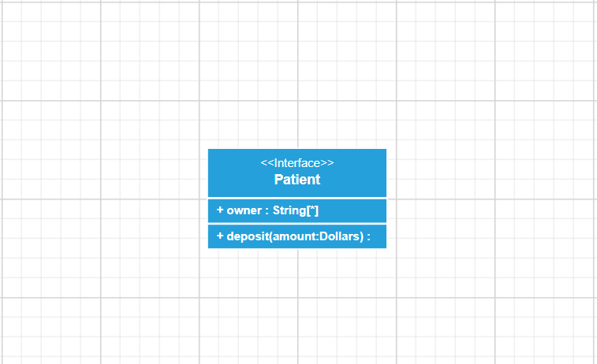Select the deposit method row
Screen dimensions: 597x364
click(x=297, y=236)
